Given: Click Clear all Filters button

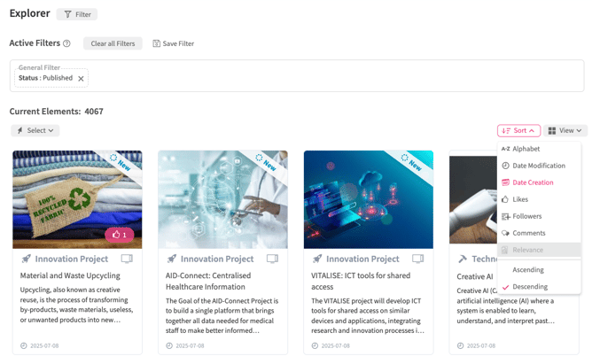Looking at the screenshot, I should 113,43.
